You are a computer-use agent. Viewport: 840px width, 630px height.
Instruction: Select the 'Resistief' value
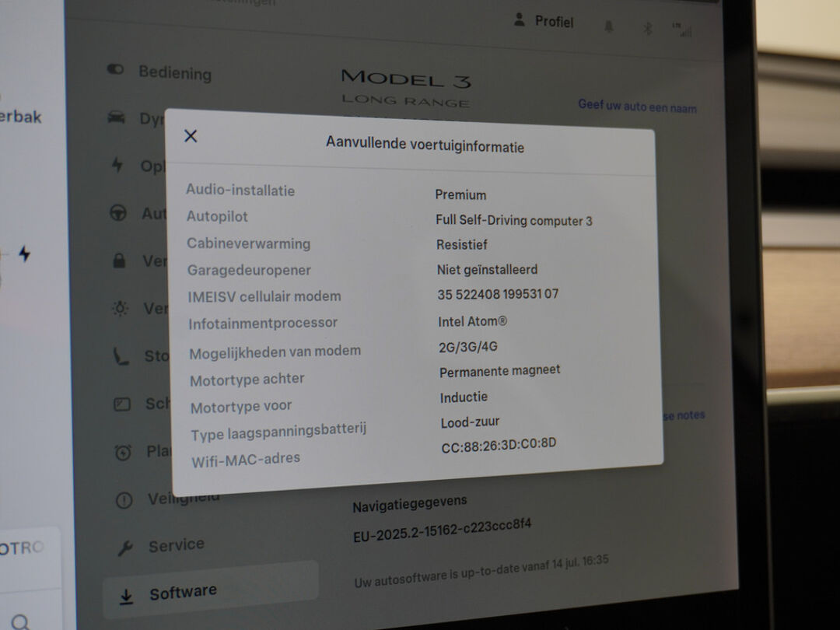click(x=462, y=245)
